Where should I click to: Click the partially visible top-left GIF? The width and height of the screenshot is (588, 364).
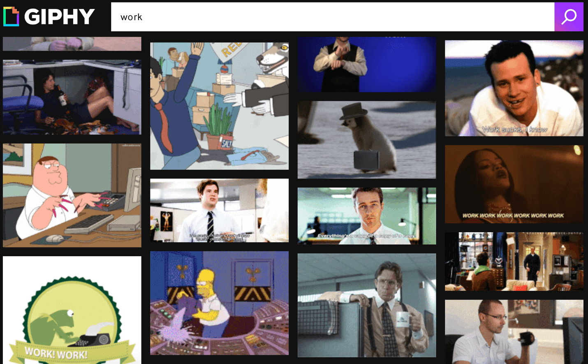click(72, 44)
